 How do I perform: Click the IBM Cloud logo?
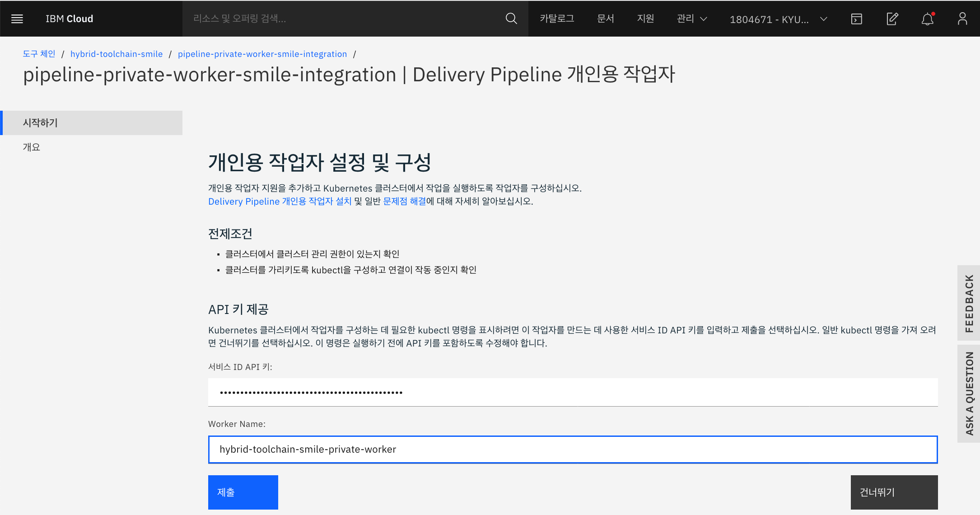(x=69, y=19)
